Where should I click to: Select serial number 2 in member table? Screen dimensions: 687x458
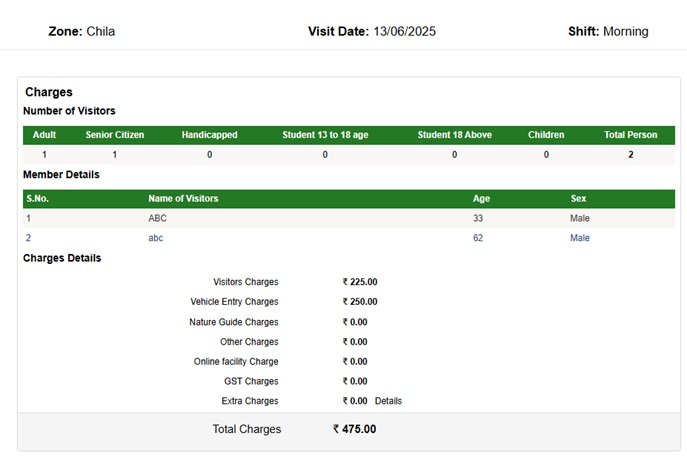click(28, 238)
